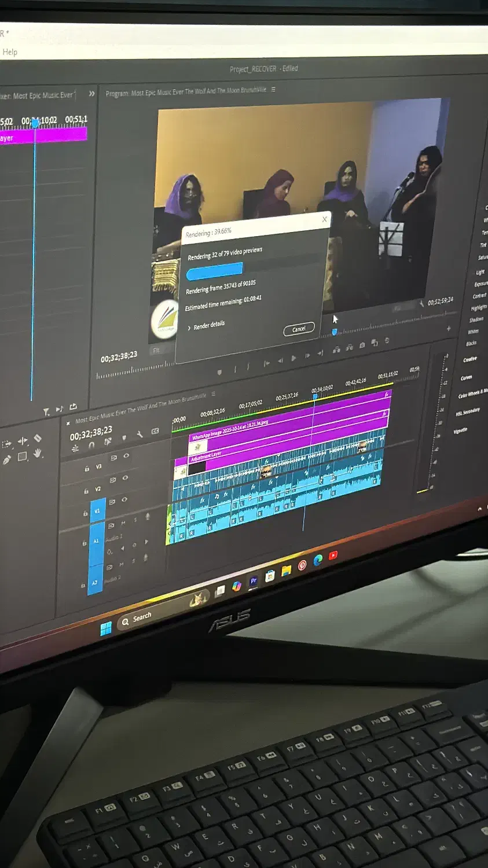Click the Export Frame camera icon
The height and width of the screenshot is (868, 488).
(362, 345)
